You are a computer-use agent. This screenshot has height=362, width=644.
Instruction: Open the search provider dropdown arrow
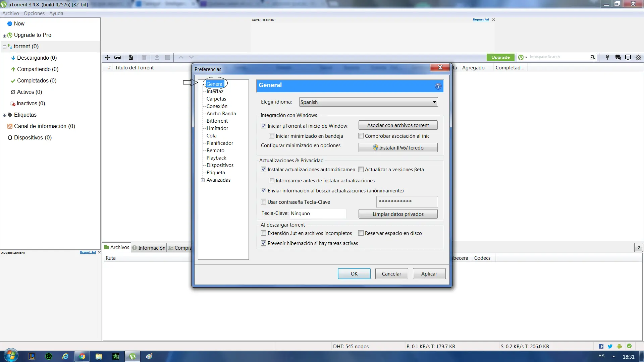[x=526, y=57]
